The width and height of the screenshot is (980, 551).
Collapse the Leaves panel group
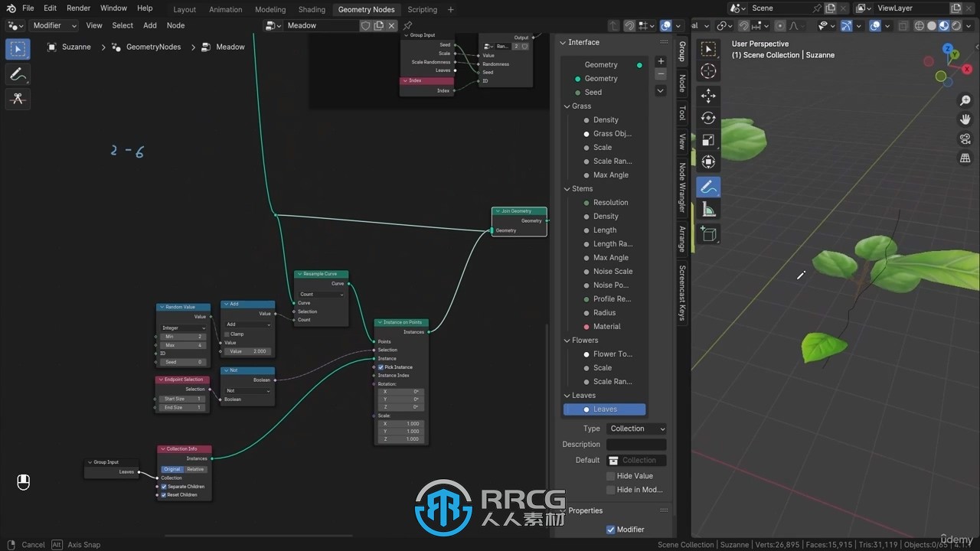click(x=567, y=396)
